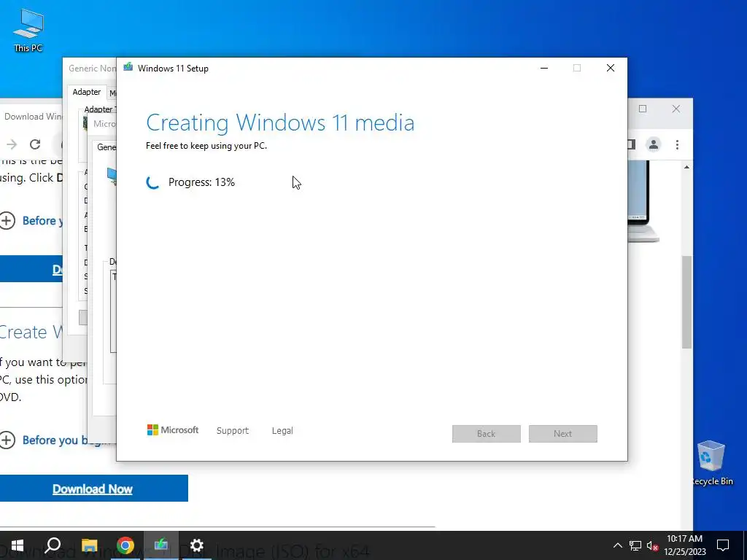
Task: Click the progress spinner in Setup
Action: click(153, 182)
